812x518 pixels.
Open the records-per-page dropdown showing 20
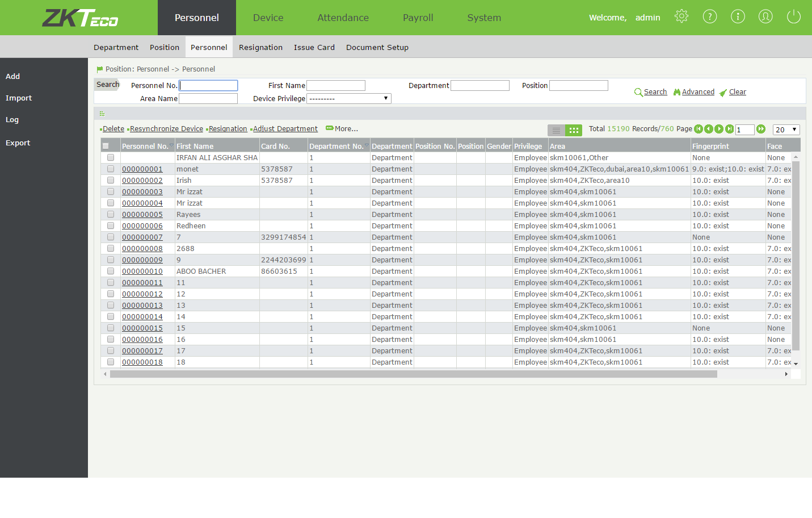(786, 129)
